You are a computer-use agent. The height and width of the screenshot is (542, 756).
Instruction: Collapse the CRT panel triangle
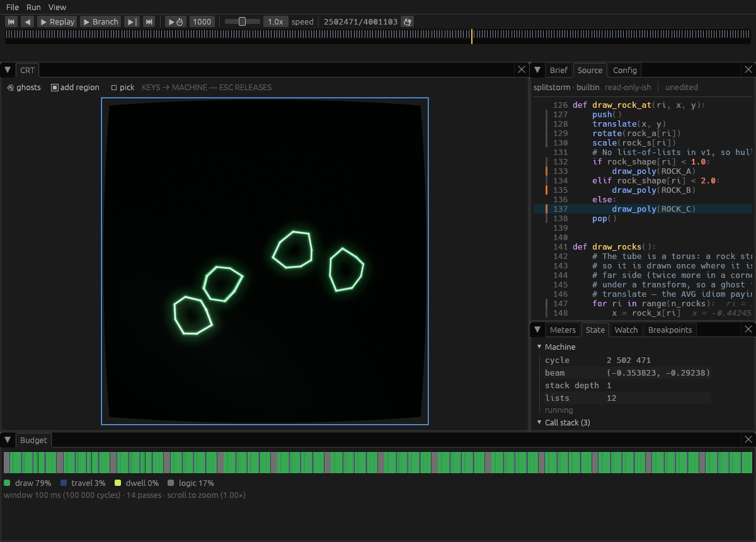[8, 70]
